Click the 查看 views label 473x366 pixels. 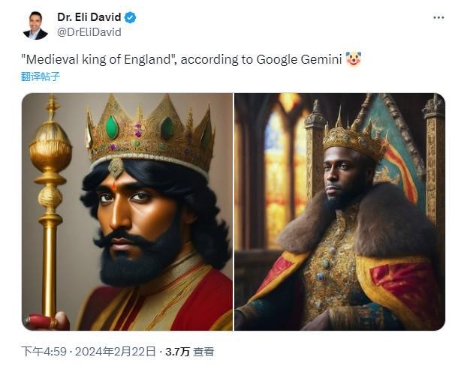204,352
